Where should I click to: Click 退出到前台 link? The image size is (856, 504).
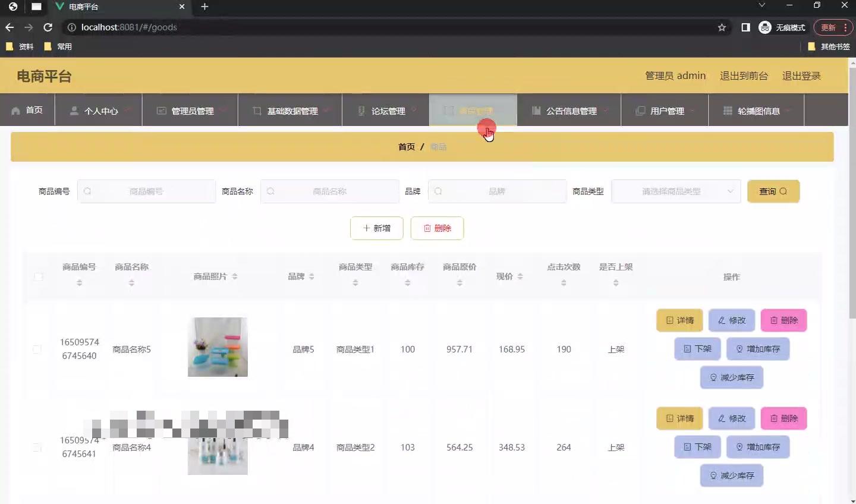744,76
